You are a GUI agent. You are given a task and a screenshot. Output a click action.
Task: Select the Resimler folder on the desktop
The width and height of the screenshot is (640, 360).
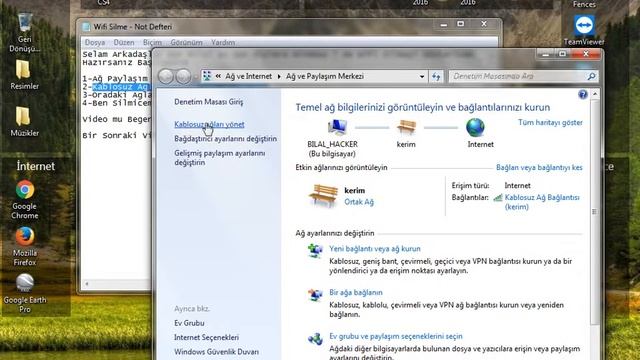pyautogui.click(x=24, y=75)
